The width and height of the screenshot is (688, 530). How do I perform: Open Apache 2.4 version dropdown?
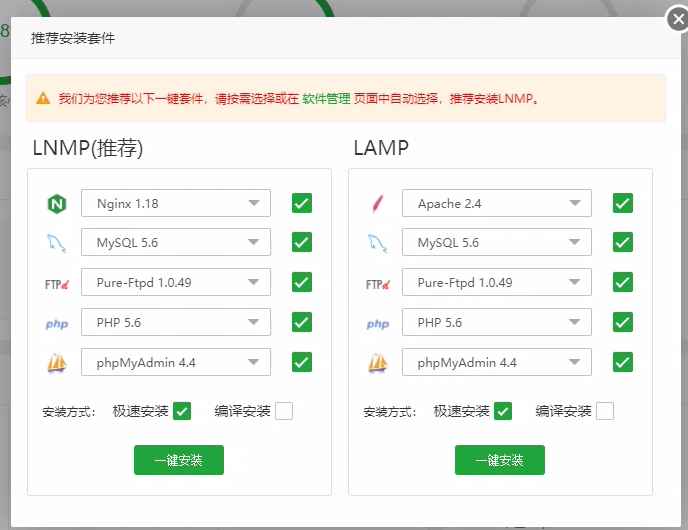point(497,203)
